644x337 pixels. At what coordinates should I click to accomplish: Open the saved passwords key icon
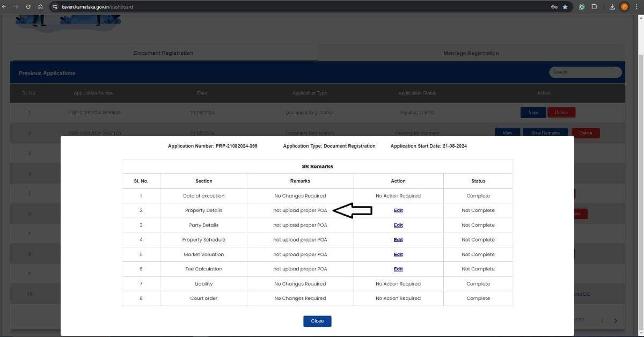tap(554, 7)
